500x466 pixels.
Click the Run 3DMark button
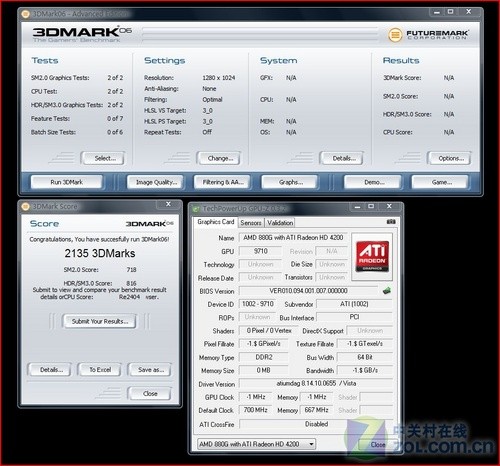point(67,182)
